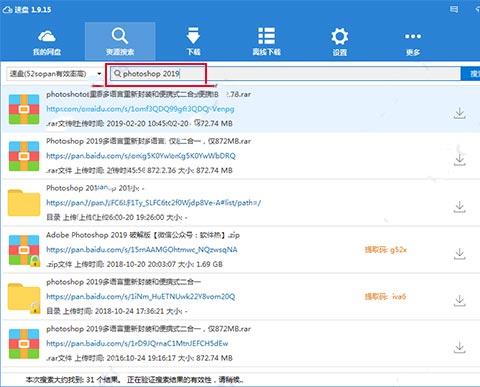Select the locked yellow folder icon
Image resolution: width=480 pixels, height=387 pixels.
tap(24, 298)
